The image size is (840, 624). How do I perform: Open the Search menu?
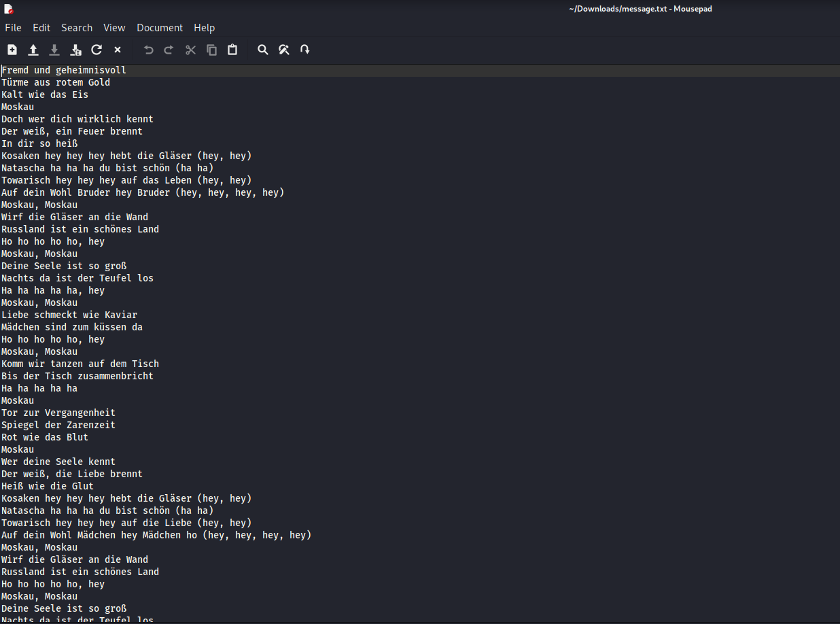click(x=77, y=28)
